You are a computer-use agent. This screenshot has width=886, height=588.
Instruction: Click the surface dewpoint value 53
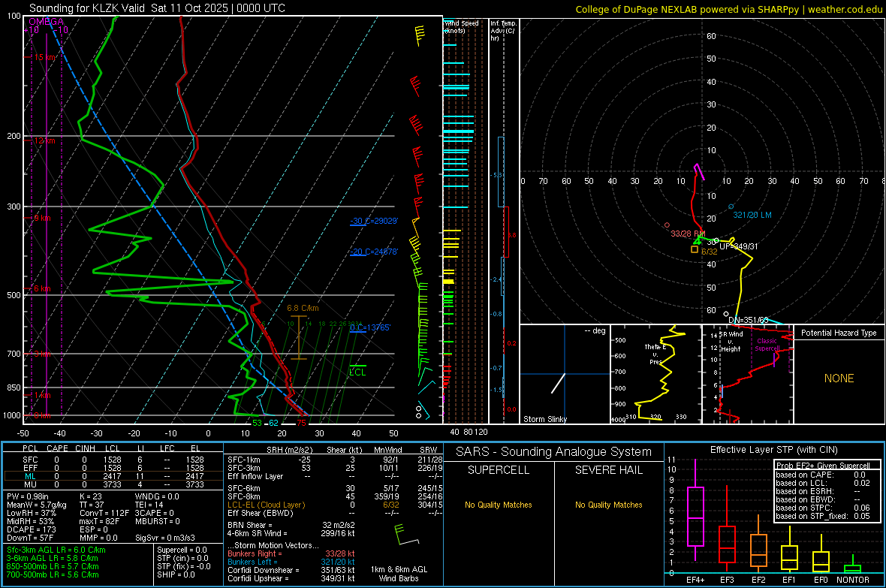click(x=257, y=423)
